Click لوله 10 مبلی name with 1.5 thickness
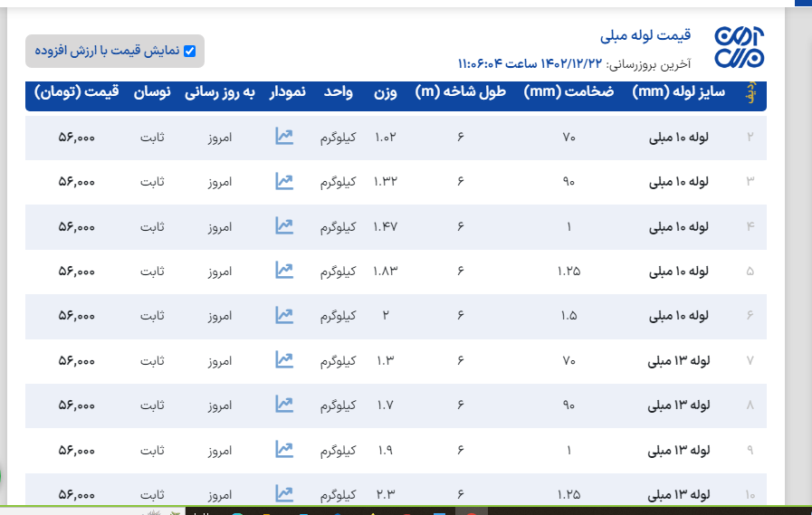Screen dimensions: 812x515 click(x=679, y=316)
